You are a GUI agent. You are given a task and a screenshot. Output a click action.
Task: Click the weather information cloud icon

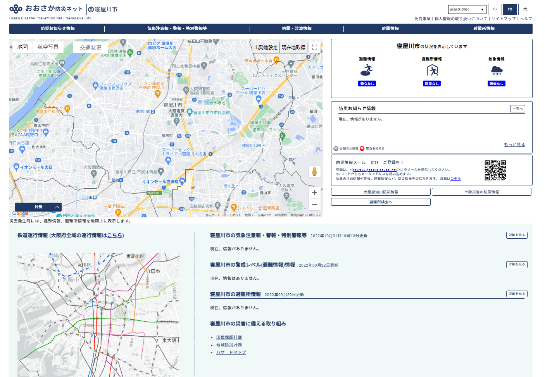point(496,70)
